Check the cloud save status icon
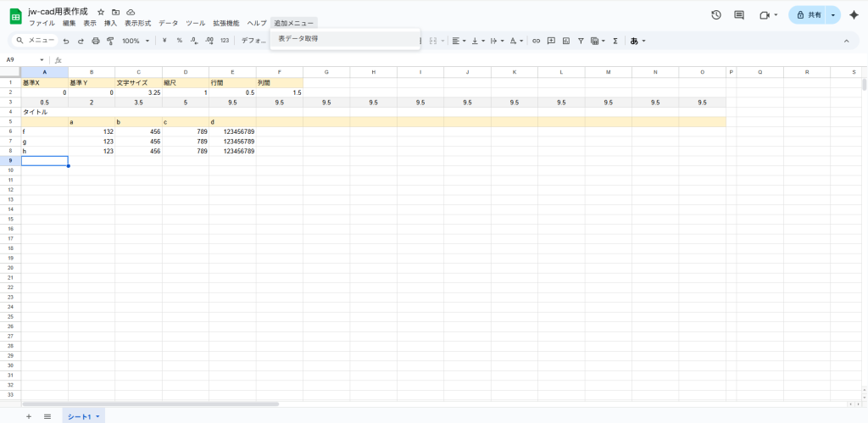Image resolution: width=868 pixels, height=423 pixels. click(131, 12)
